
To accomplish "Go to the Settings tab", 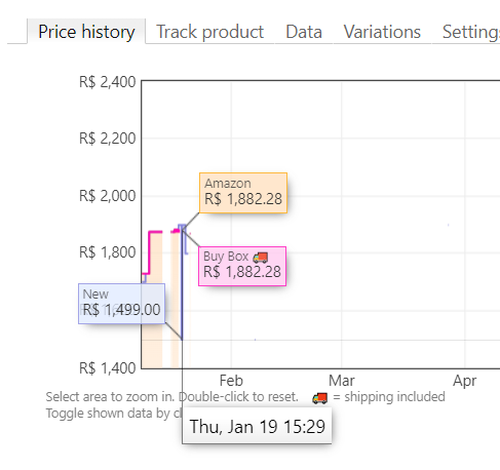I will click(471, 32).
